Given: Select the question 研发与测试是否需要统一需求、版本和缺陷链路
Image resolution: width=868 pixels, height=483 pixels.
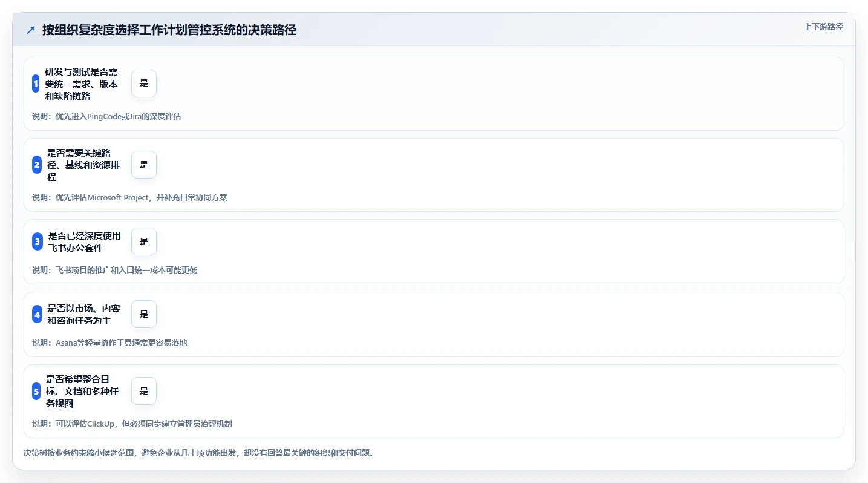Looking at the screenshot, I should pyautogui.click(x=82, y=84).
